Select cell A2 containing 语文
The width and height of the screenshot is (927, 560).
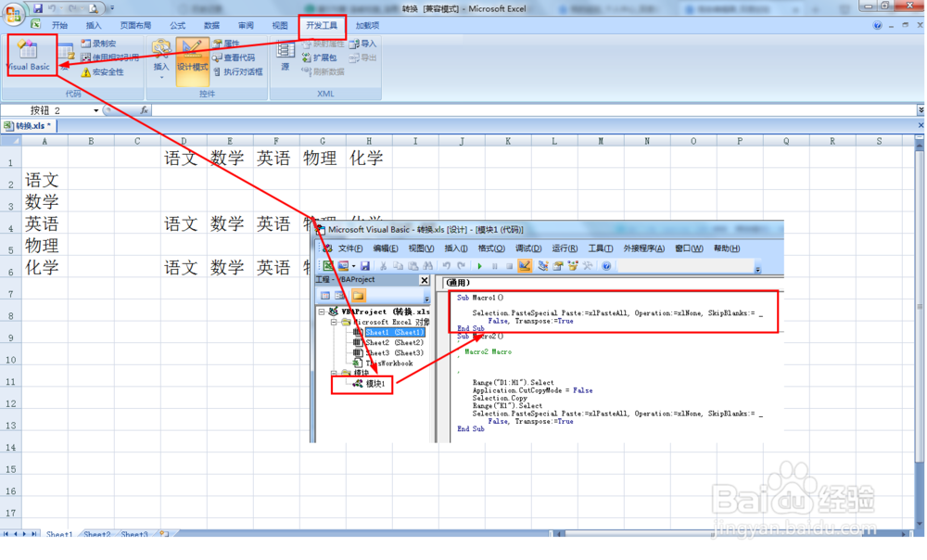[44, 180]
